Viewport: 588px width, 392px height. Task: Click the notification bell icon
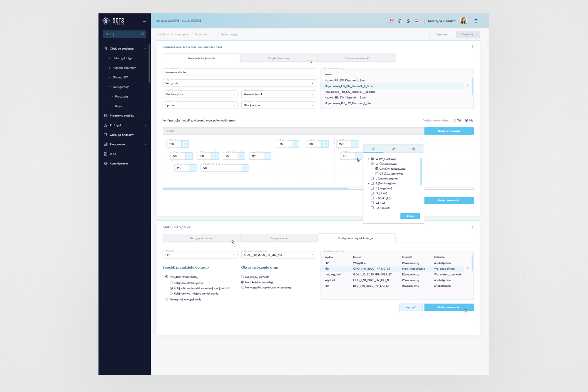[x=390, y=21]
